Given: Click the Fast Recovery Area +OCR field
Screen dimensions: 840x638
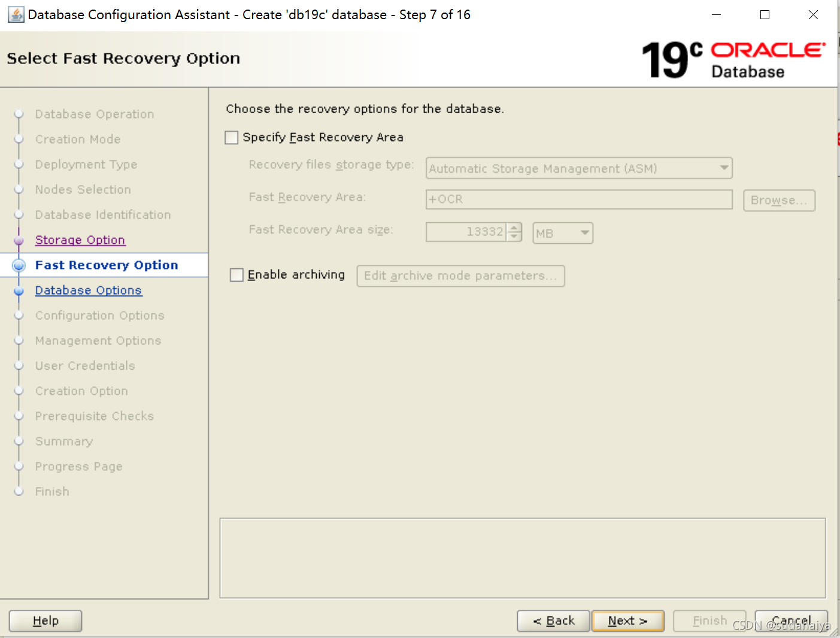Looking at the screenshot, I should [x=579, y=199].
